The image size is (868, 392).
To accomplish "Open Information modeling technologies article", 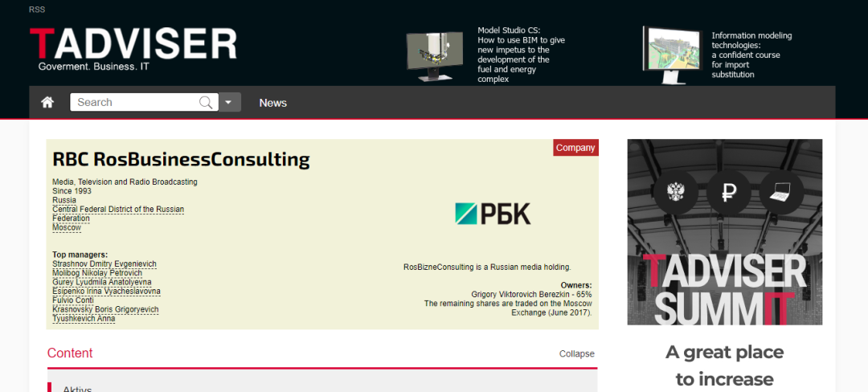I will (751, 55).
